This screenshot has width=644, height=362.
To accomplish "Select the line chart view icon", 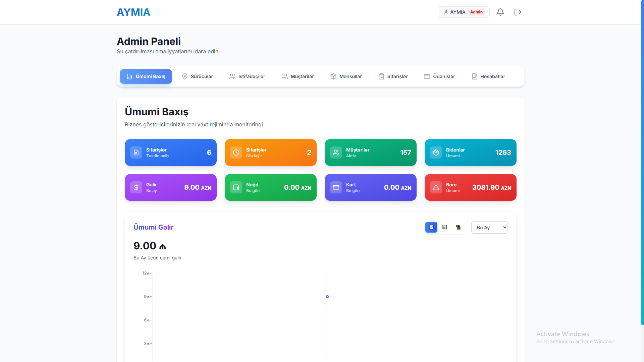I will click(x=431, y=227).
